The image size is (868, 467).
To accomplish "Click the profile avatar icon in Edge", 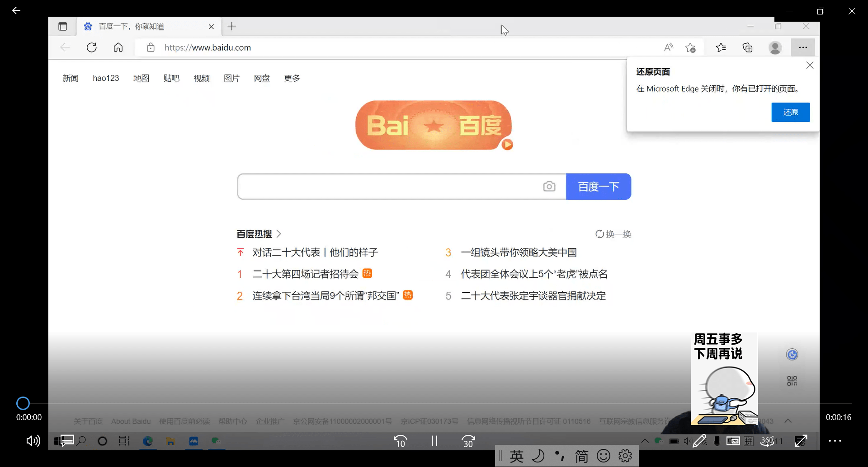I will coord(775,47).
